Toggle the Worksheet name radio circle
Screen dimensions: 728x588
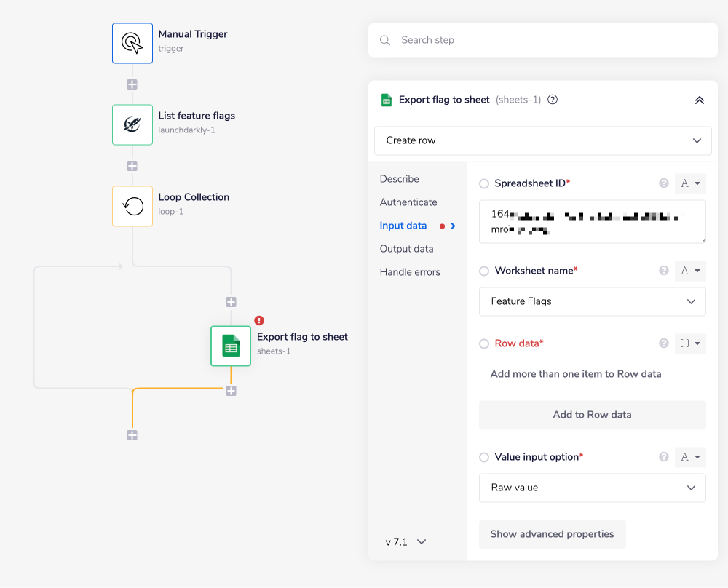coord(484,271)
